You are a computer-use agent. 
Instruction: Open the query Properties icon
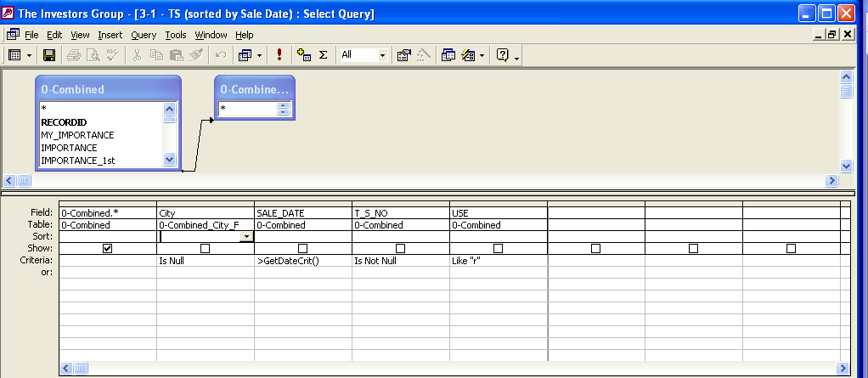point(404,55)
